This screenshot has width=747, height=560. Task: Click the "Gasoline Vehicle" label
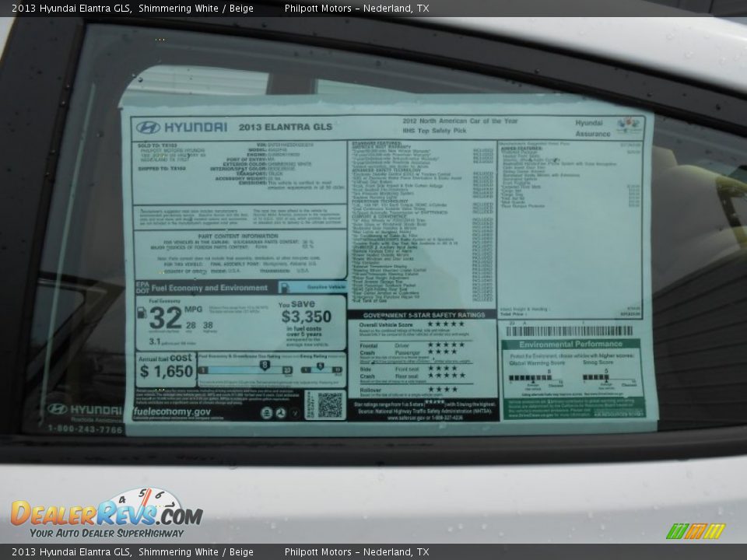tap(326, 287)
